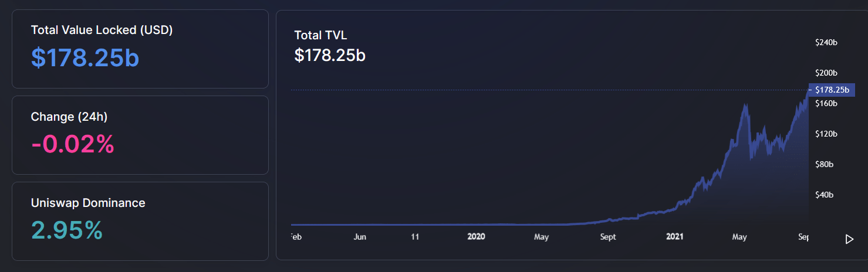Click the $40b y-axis label
Viewport: 868px width, 272px height.
824,195
